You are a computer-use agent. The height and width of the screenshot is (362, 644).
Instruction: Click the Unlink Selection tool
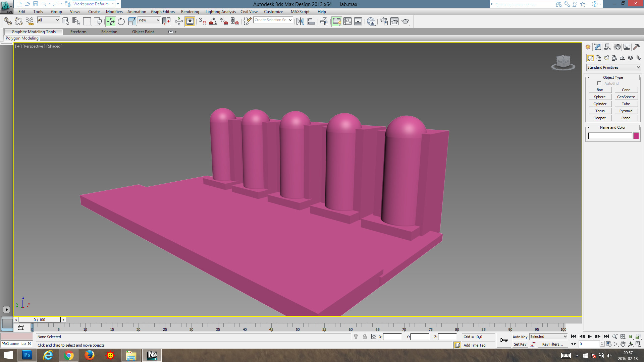click(x=18, y=21)
